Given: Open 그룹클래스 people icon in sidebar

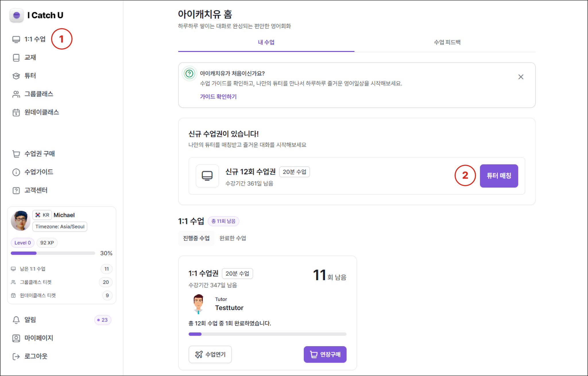Looking at the screenshot, I should (x=16, y=94).
